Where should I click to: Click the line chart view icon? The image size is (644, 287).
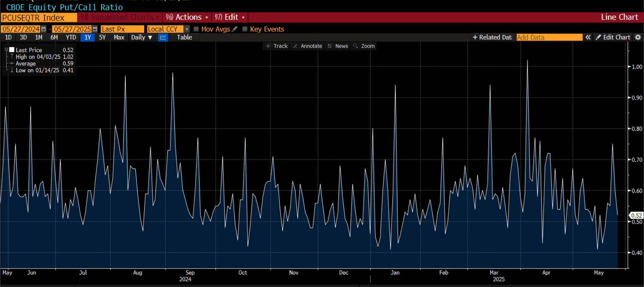pos(163,37)
